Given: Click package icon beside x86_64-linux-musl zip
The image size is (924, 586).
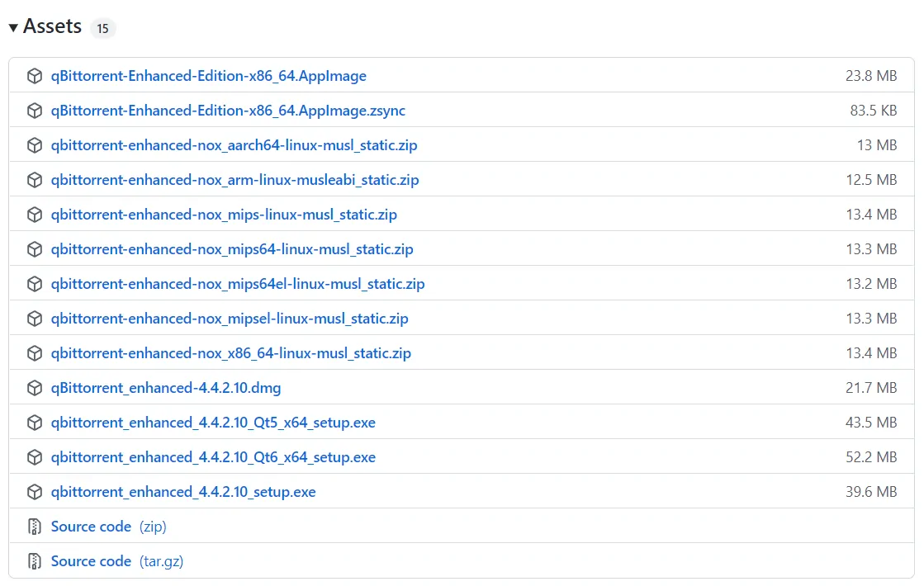Looking at the screenshot, I should 35,353.
